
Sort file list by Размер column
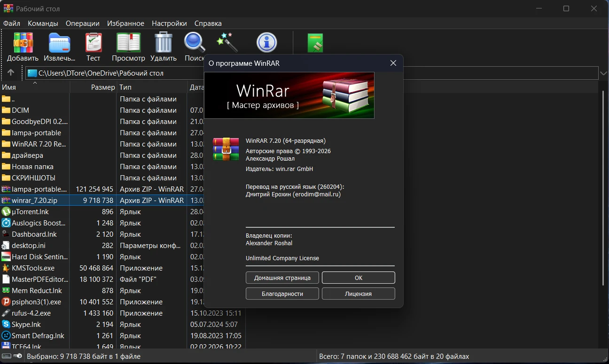coord(102,87)
